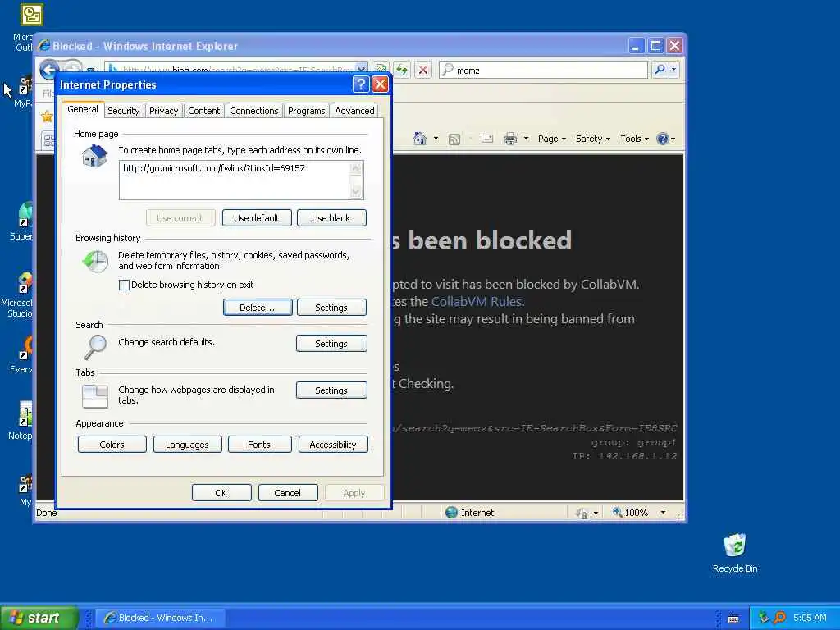Click the system tray search icon
This screenshot has width=840, height=630.
(x=779, y=618)
